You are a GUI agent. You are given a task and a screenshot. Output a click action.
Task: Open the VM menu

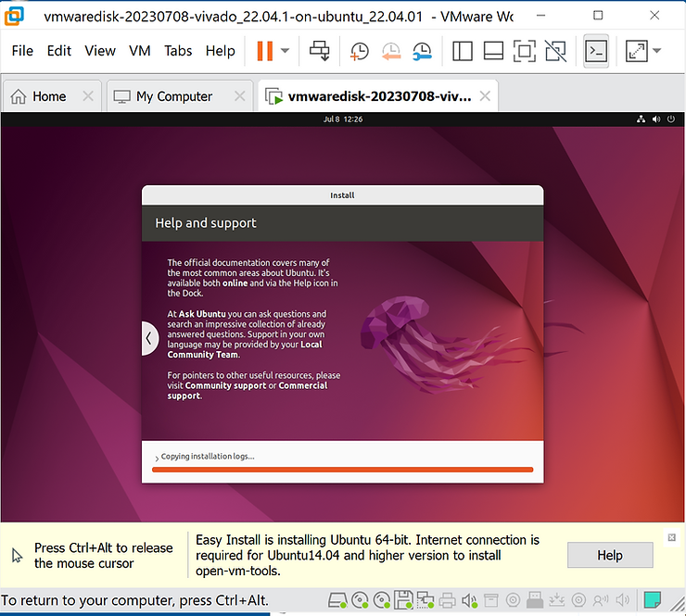coord(140,51)
